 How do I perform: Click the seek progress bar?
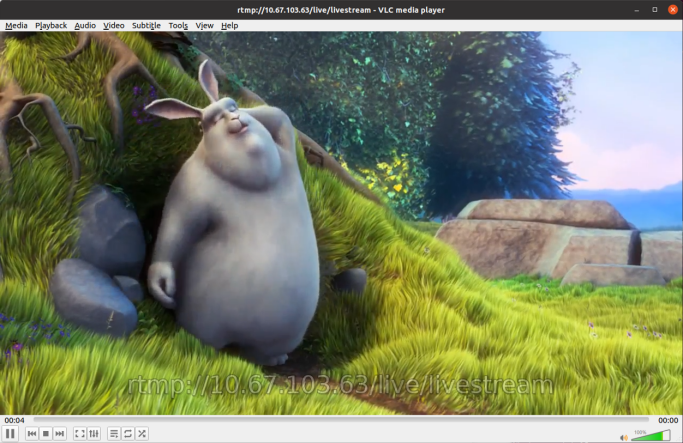pos(341,420)
